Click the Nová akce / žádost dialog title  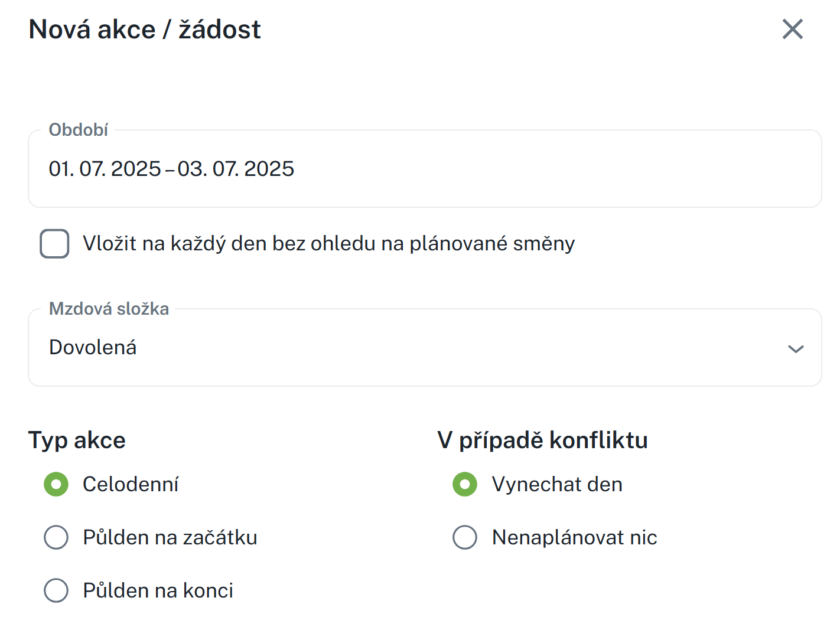click(145, 30)
